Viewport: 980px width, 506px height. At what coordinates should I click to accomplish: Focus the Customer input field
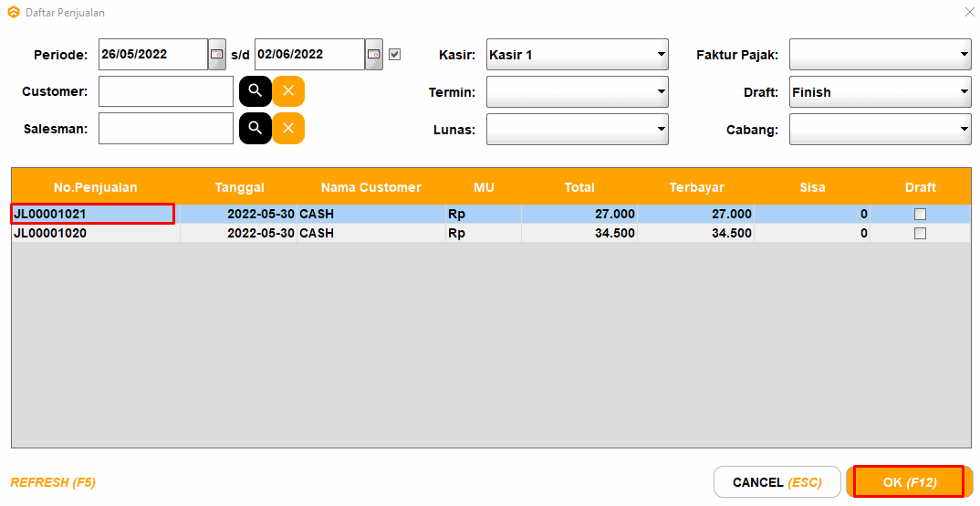(166, 92)
